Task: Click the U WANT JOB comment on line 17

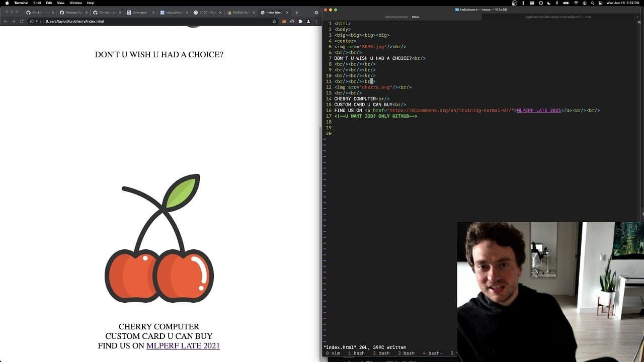Action: 376,117
